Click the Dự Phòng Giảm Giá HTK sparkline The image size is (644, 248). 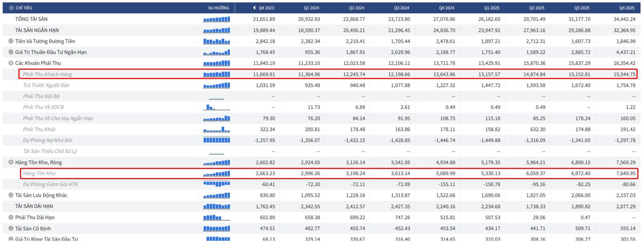(x=217, y=184)
